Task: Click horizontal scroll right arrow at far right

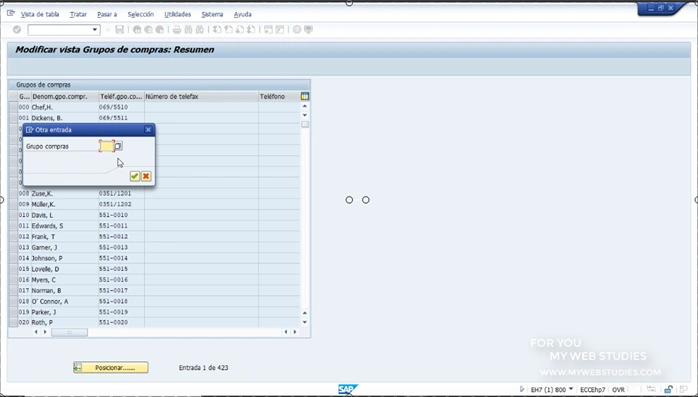Action: (x=295, y=332)
